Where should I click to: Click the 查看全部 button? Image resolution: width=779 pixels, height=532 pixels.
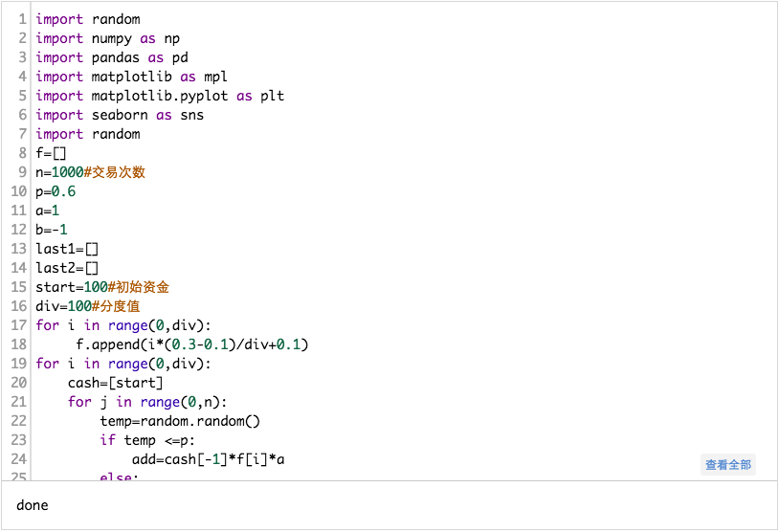[x=727, y=465]
